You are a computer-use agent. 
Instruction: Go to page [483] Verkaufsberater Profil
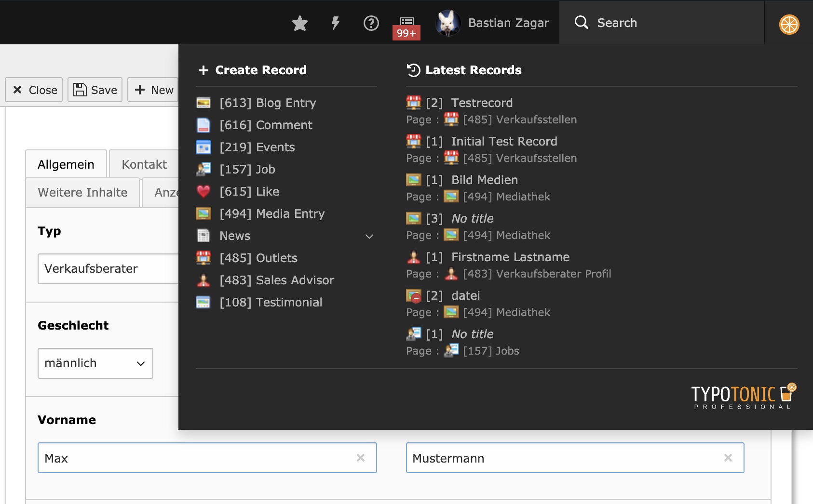pyautogui.click(x=537, y=274)
